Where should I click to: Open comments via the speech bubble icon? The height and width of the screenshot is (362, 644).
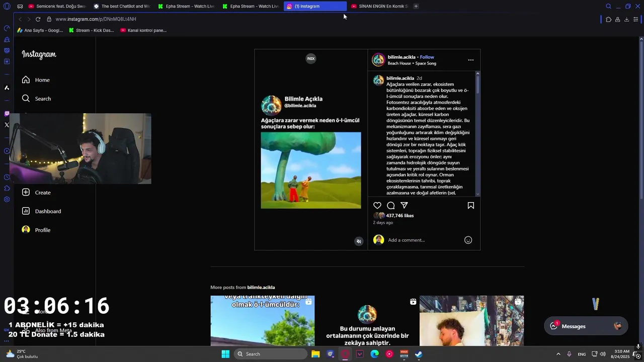pyautogui.click(x=391, y=205)
